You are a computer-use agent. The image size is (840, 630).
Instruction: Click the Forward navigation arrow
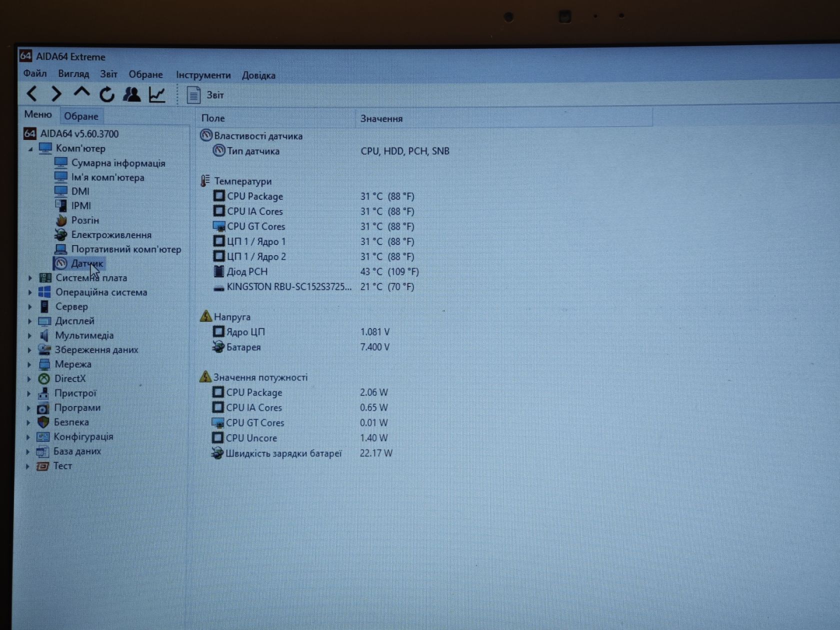click(x=56, y=94)
